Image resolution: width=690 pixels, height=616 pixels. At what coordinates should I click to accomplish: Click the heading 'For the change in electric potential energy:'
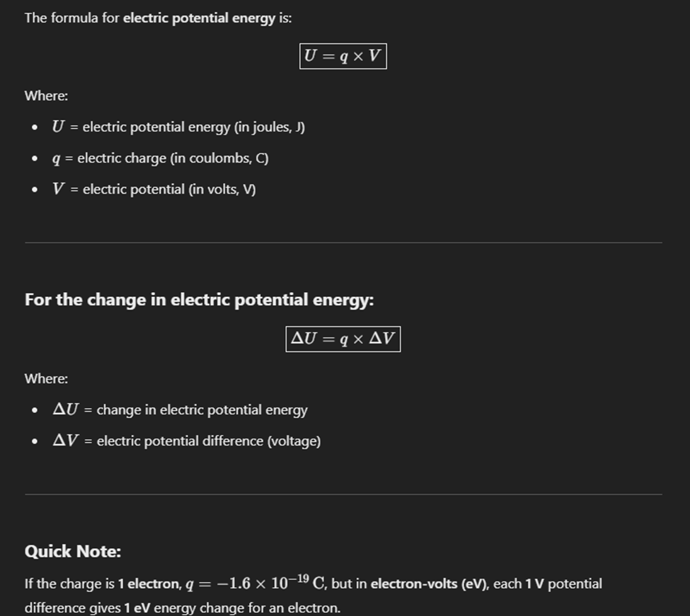[199, 300]
